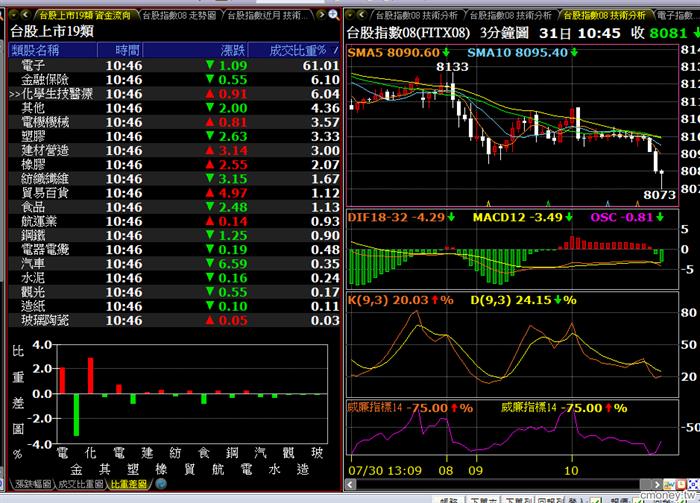Select the 航運業 sector row
The height and width of the screenshot is (503, 700).
(174, 221)
